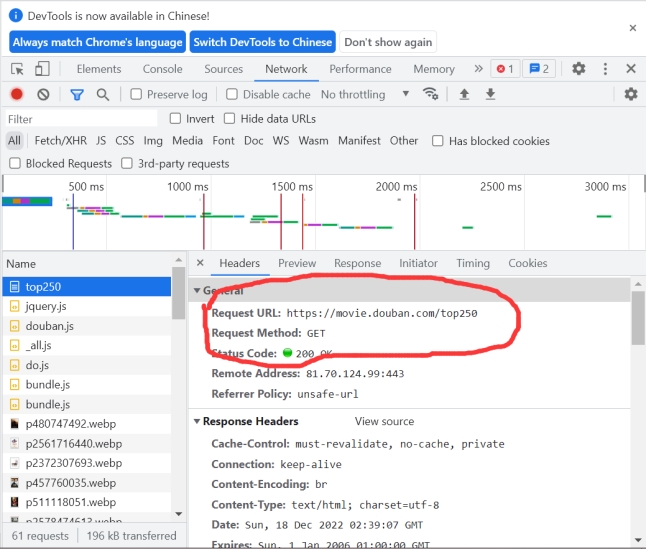Select p511118051.webp image thumbnail
The width and height of the screenshot is (647, 549).
coord(14,502)
